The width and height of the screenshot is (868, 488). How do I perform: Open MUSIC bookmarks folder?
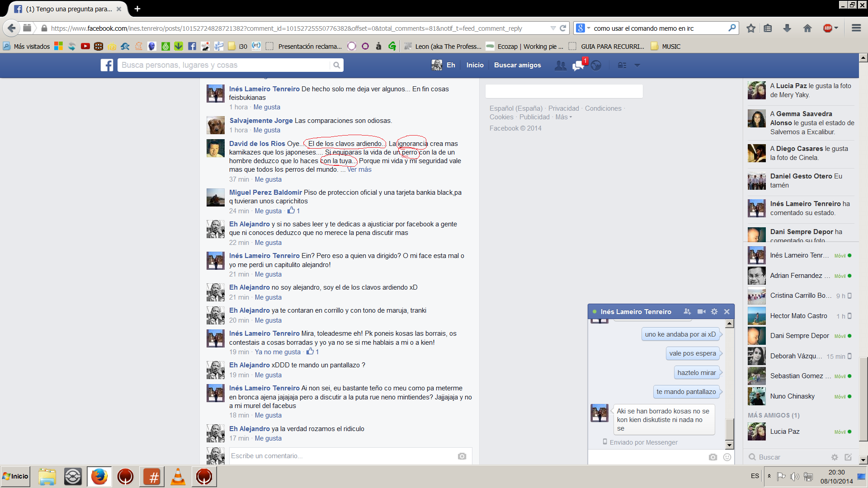665,46
